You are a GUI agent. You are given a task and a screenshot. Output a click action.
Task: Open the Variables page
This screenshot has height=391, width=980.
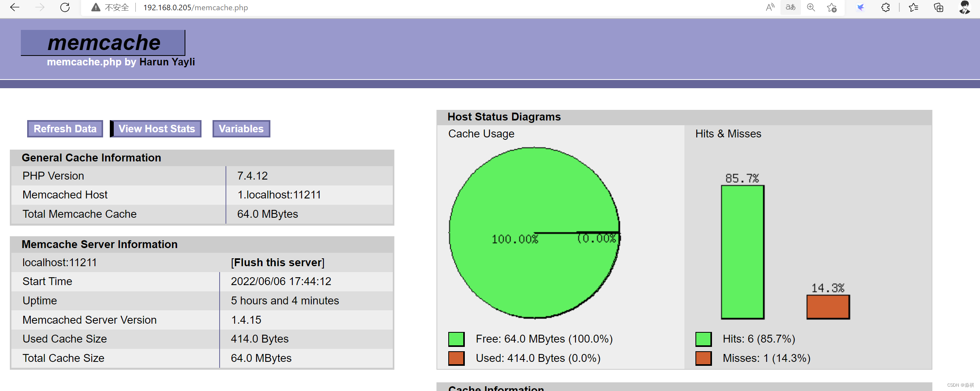tap(241, 128)
